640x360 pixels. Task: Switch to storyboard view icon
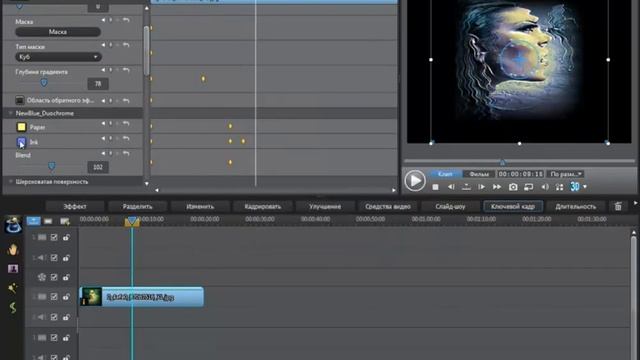pos(48,221)
